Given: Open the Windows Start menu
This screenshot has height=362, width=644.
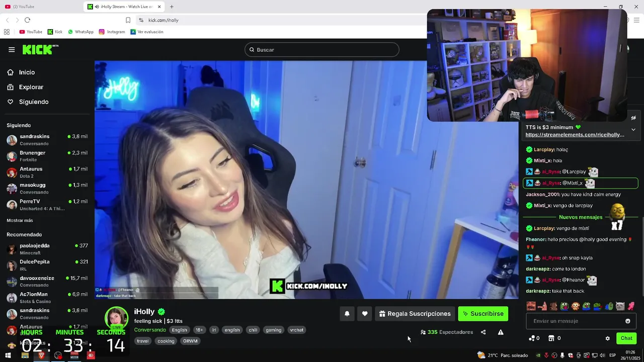Looking at the screenshot, I should tap(8, 355).
